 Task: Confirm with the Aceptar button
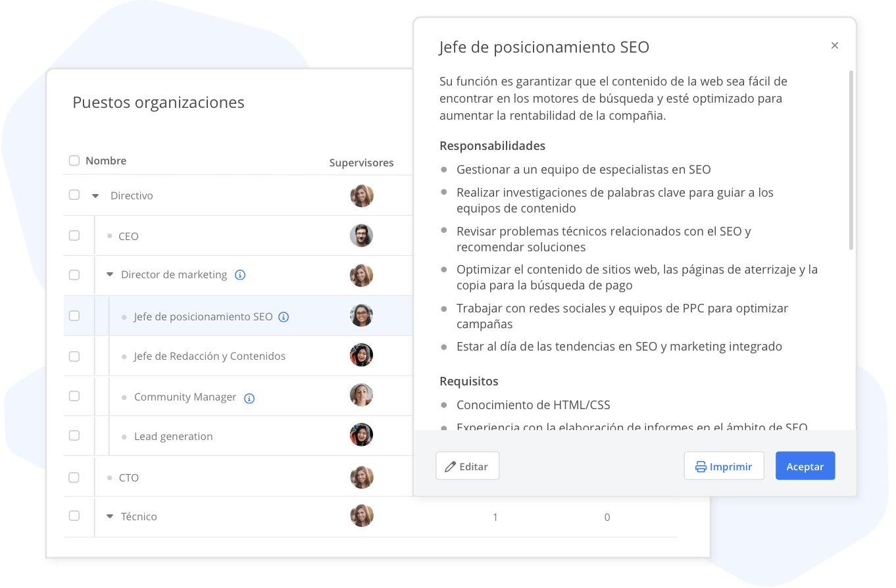point(805,466)
